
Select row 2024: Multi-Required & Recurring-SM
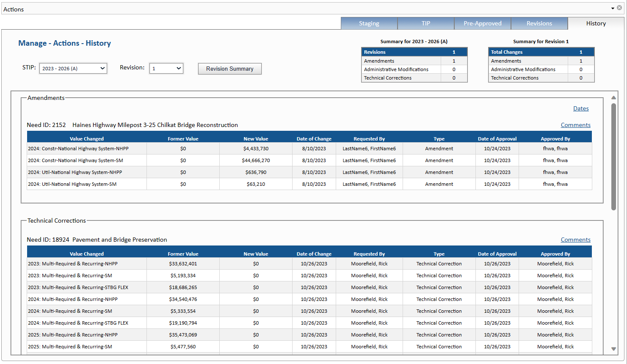(x=309, y=311)
